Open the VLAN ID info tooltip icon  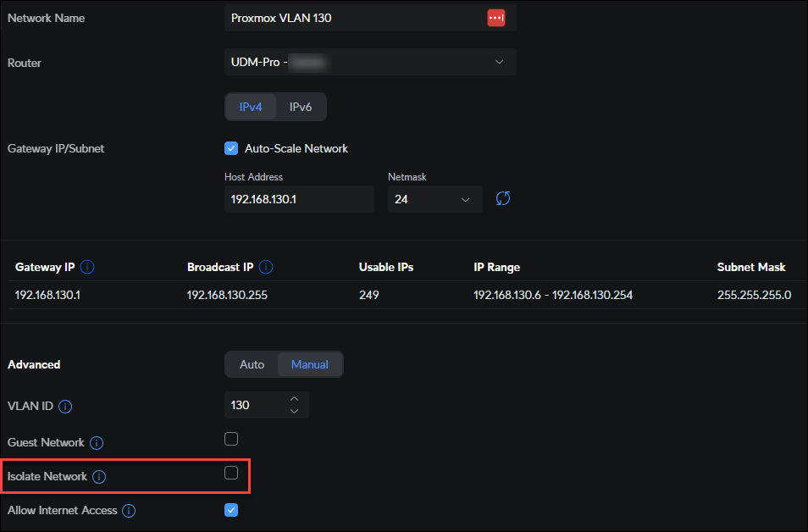pos(65,407)
